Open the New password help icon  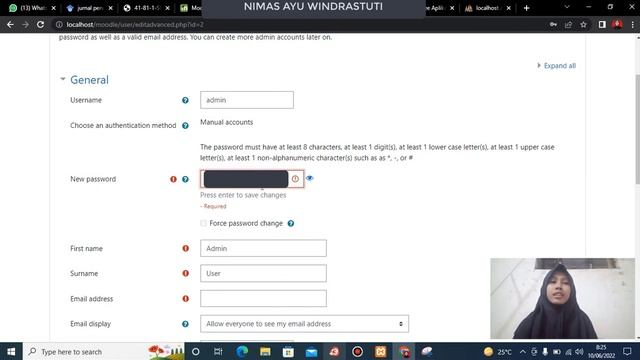click(185, 179)
